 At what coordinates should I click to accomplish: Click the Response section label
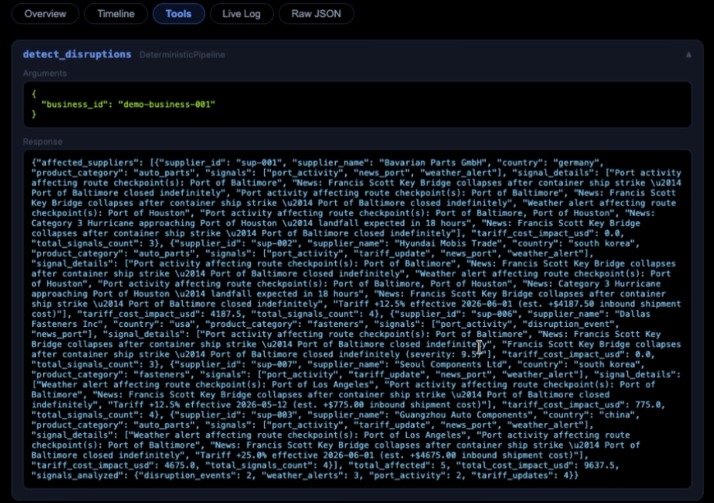[x=42, y=142]
